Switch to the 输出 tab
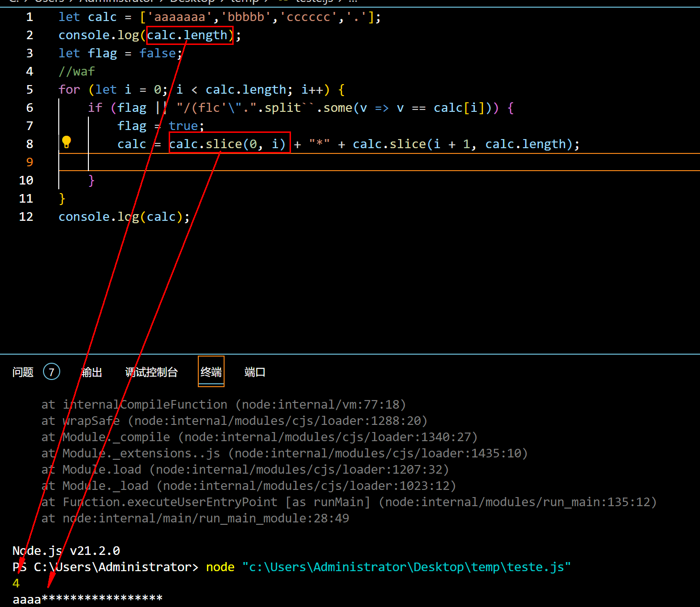This screenshot has height=607, width=700. pyautogui.click(x=92, y=372)
